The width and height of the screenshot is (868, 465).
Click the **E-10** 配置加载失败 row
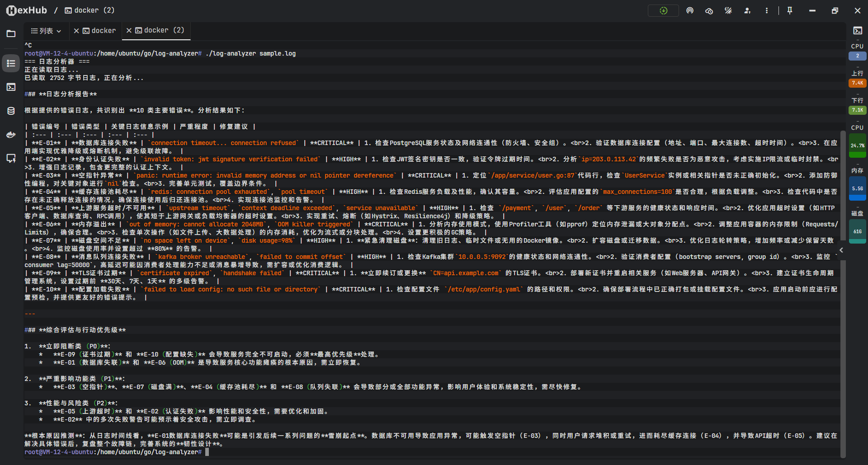click(x=431, y=293)
